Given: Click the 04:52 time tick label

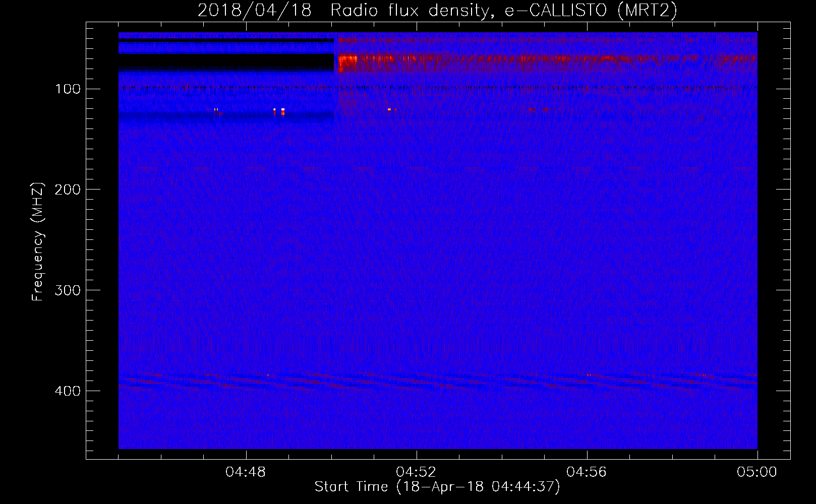Looking at the screenshot, I should click(x=416, y=472).
